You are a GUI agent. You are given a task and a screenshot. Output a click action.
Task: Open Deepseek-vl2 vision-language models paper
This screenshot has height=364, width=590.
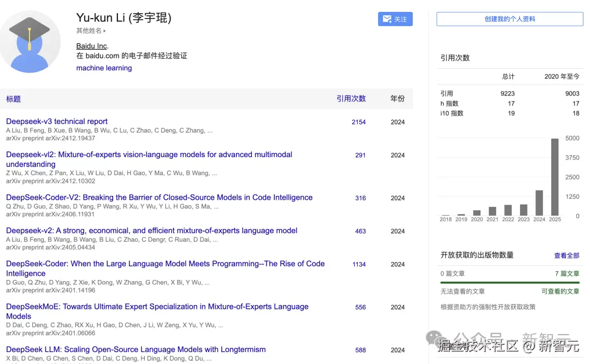149,155
